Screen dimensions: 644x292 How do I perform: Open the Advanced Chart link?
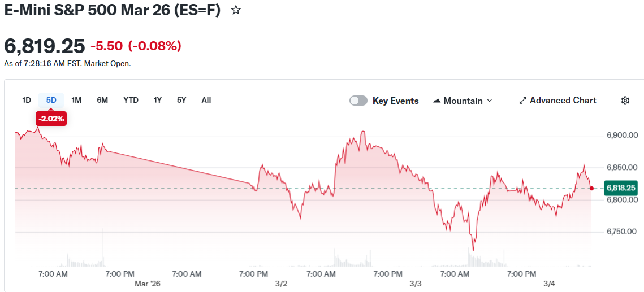563,100
